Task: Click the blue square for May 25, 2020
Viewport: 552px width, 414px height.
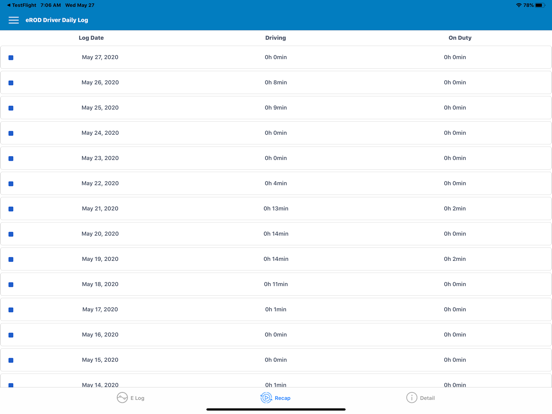Action: (11, 108)
